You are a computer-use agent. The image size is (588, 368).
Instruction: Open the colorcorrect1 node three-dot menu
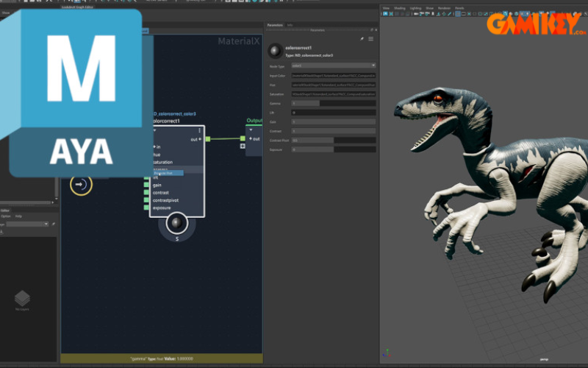point(199,130)
